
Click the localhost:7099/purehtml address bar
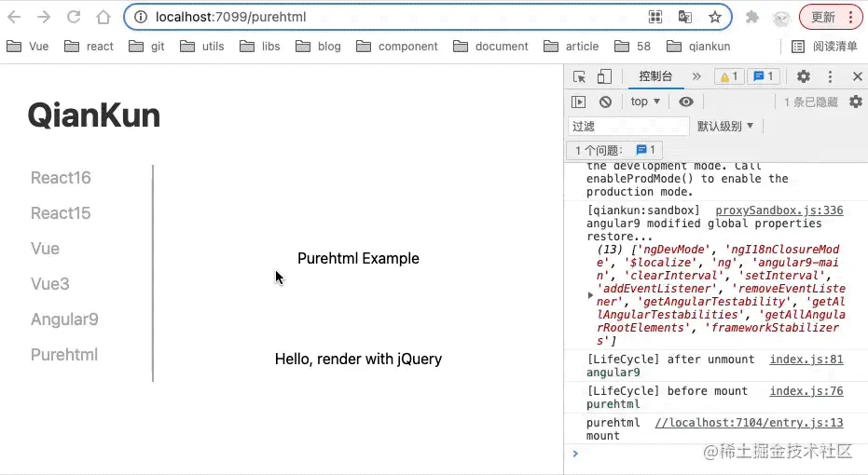(388, 17)
